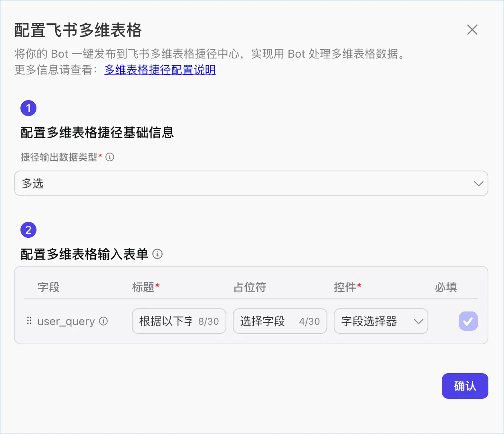This screenshot has height=434, width=504.
Task: Click the drag handle for user_query row
Action: click(x=29, y=321)
